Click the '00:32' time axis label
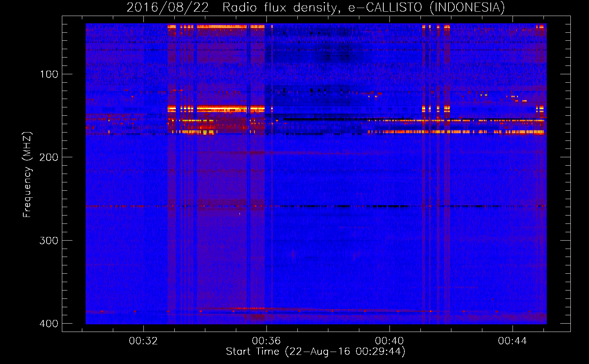The image size is (589, 364). [x=143, y=341]
